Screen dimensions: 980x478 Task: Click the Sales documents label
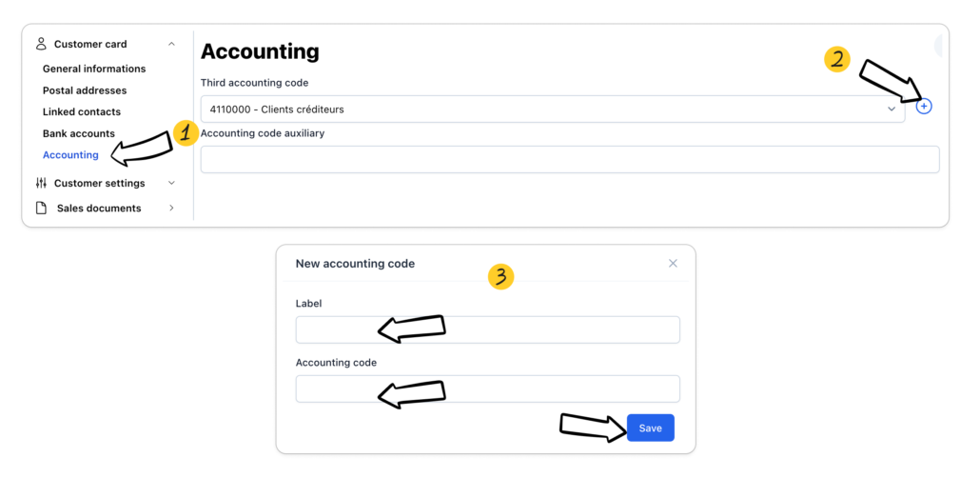pos(99,208)
